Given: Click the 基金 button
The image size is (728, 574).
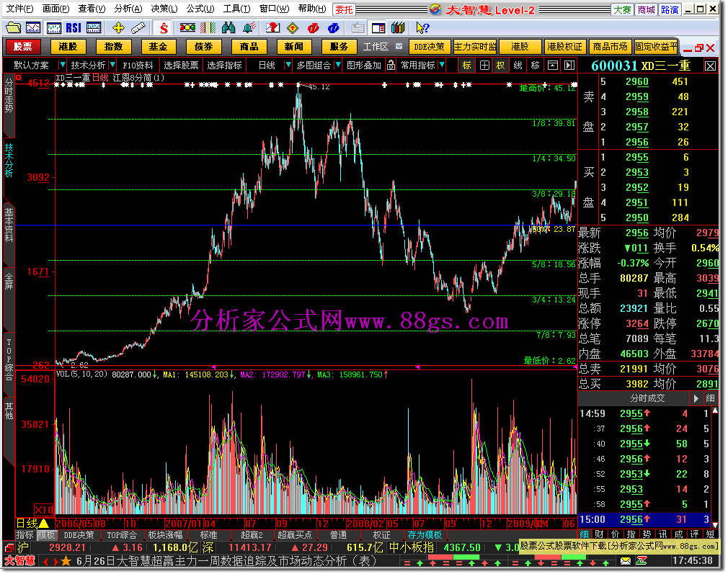Looking at the screenshot, I should tap(158, 46).
